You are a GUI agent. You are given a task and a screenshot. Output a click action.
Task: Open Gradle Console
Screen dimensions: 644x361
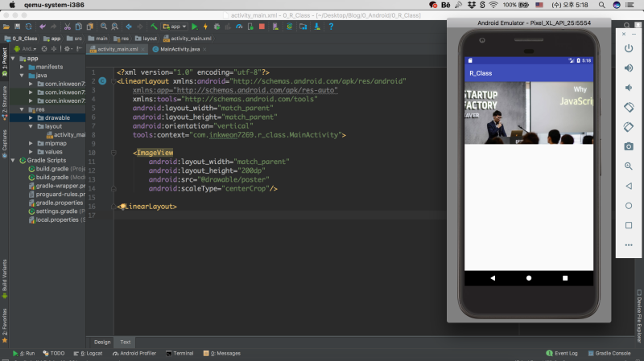(x=609, y=353)
